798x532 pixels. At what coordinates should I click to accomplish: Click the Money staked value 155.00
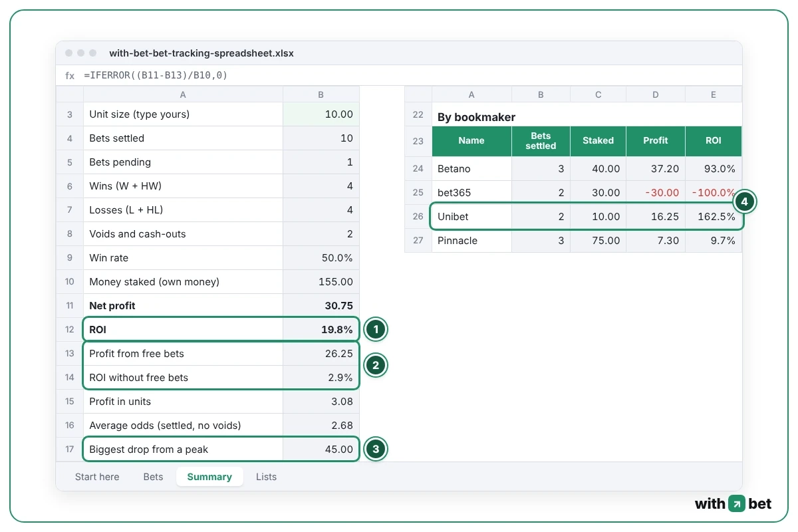pos(321,282)
